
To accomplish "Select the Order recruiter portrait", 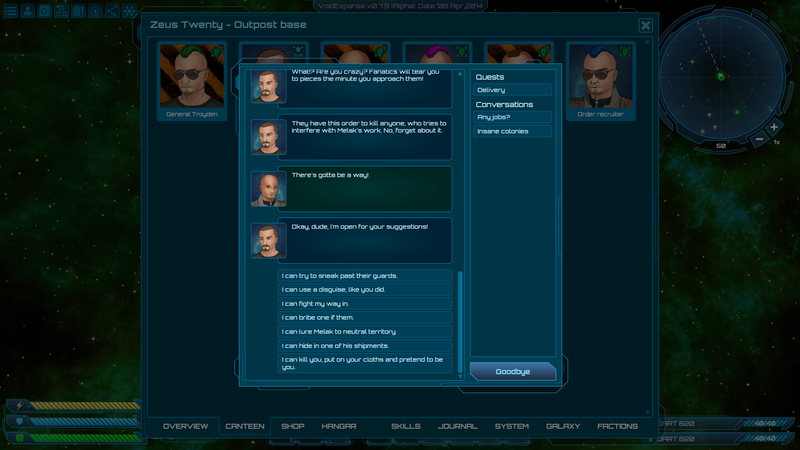I will 601,81.
